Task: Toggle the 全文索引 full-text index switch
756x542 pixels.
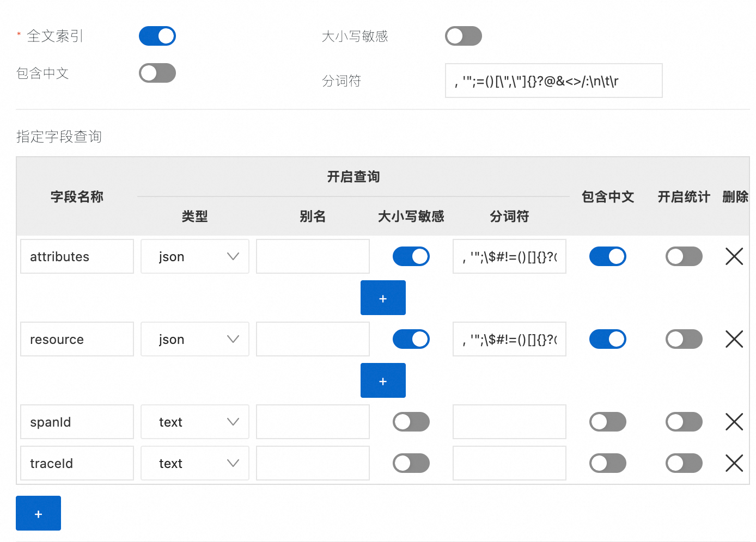Action: [x=157, y=36]
